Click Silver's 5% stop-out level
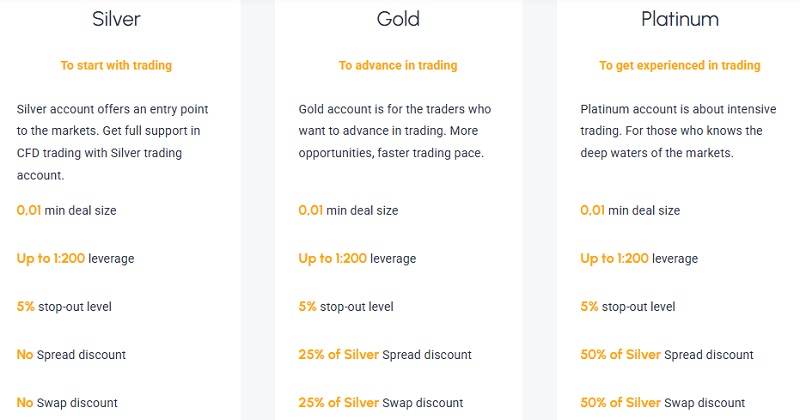 [66, 307]
